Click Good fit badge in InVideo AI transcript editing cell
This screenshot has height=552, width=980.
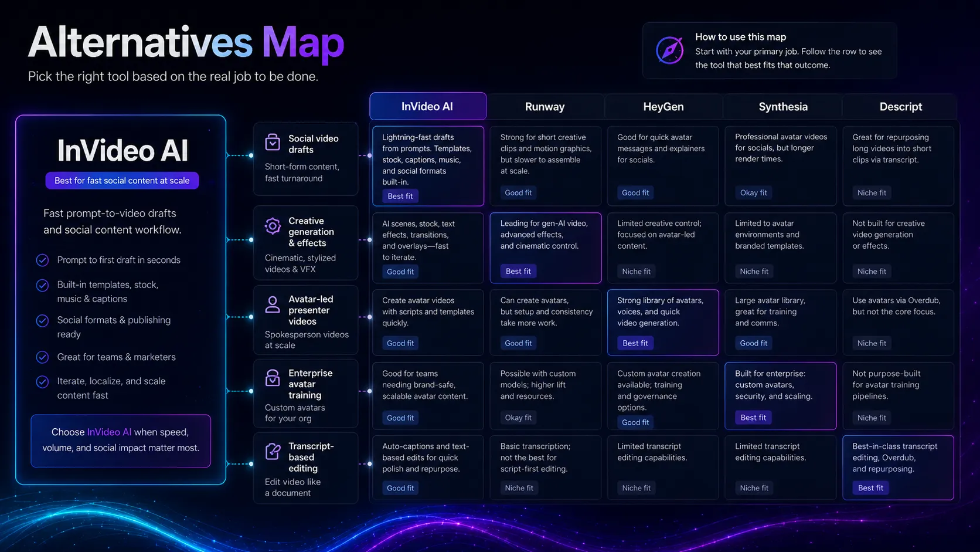(400, 488)
